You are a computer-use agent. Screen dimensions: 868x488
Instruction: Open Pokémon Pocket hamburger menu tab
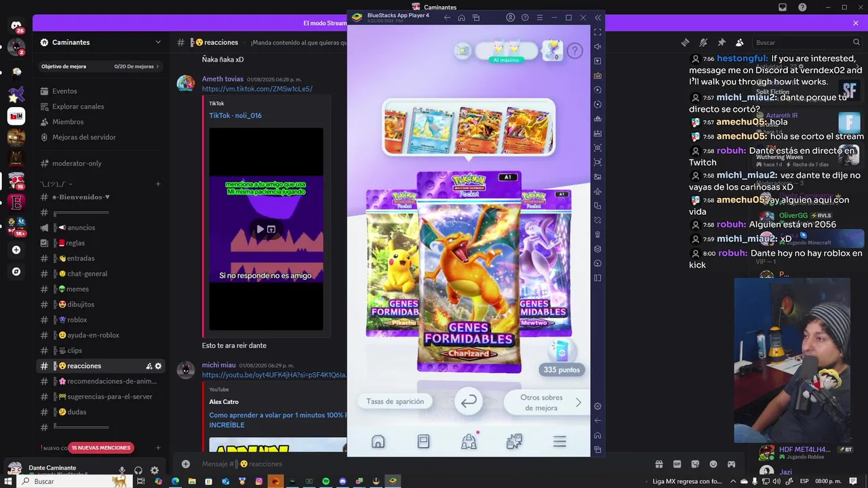click(x=559, y=442)
